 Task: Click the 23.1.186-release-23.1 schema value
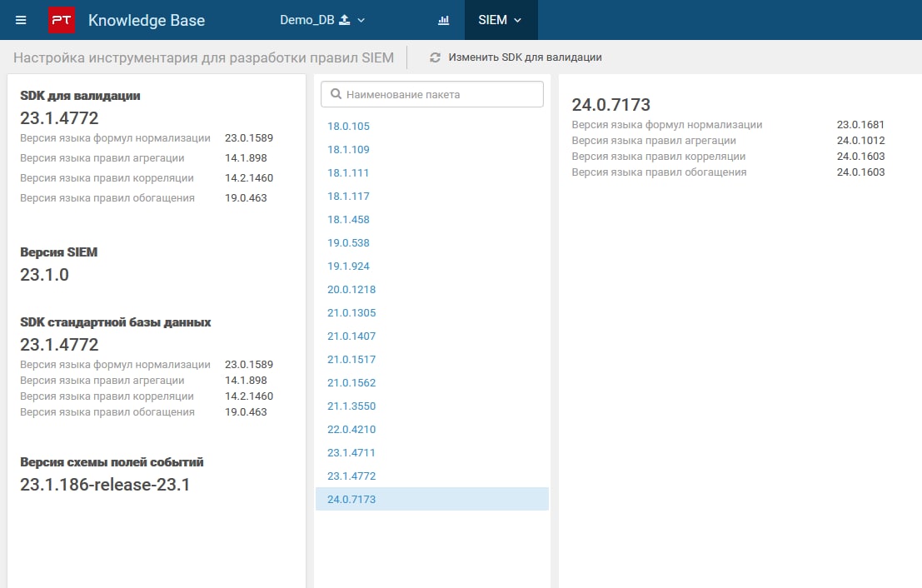[x=105, y=485]
